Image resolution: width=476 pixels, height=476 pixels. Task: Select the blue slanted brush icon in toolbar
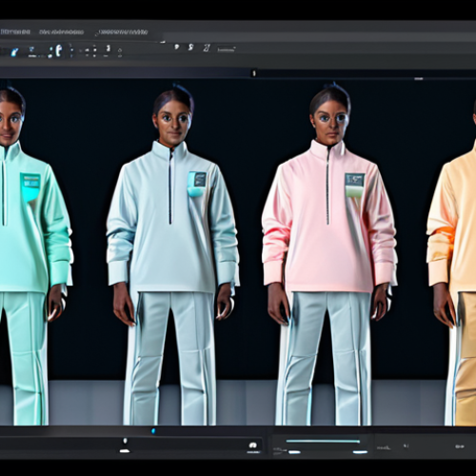[x=14, y=52]
